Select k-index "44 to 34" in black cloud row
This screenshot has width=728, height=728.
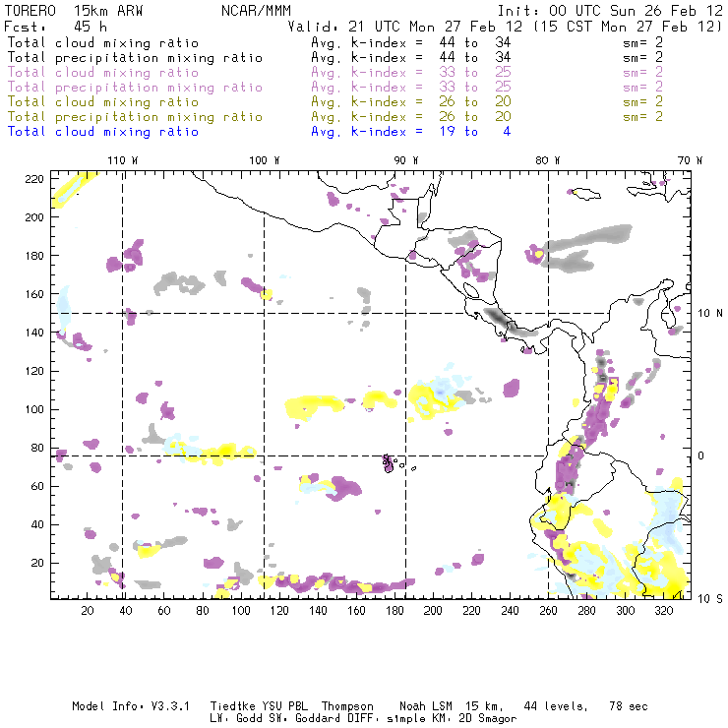(475, 42)
